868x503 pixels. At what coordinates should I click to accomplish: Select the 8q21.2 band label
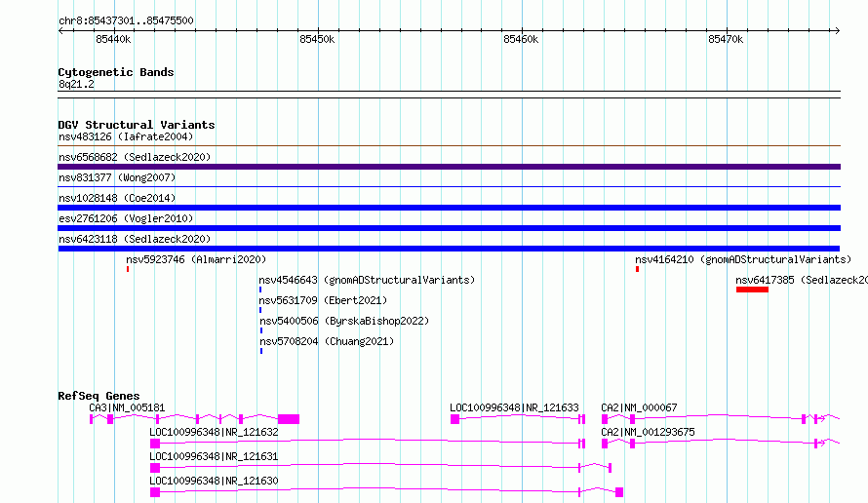(x=76, y=84)
